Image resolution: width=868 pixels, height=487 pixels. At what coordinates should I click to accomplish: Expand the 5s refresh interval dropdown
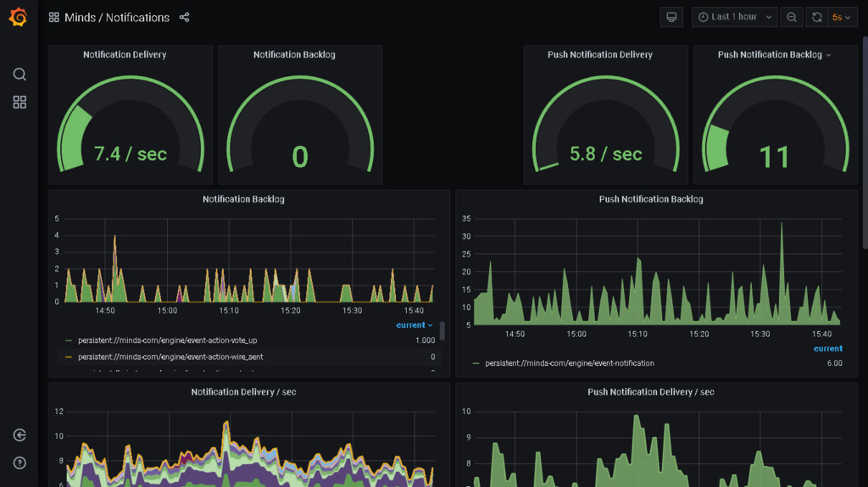click(841, 17)
